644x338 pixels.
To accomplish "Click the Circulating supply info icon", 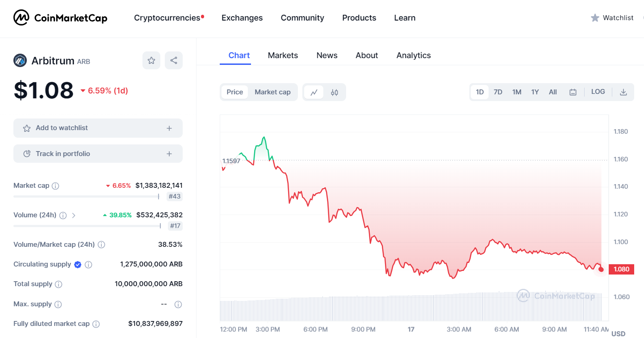I will click(x=88, y=264).
